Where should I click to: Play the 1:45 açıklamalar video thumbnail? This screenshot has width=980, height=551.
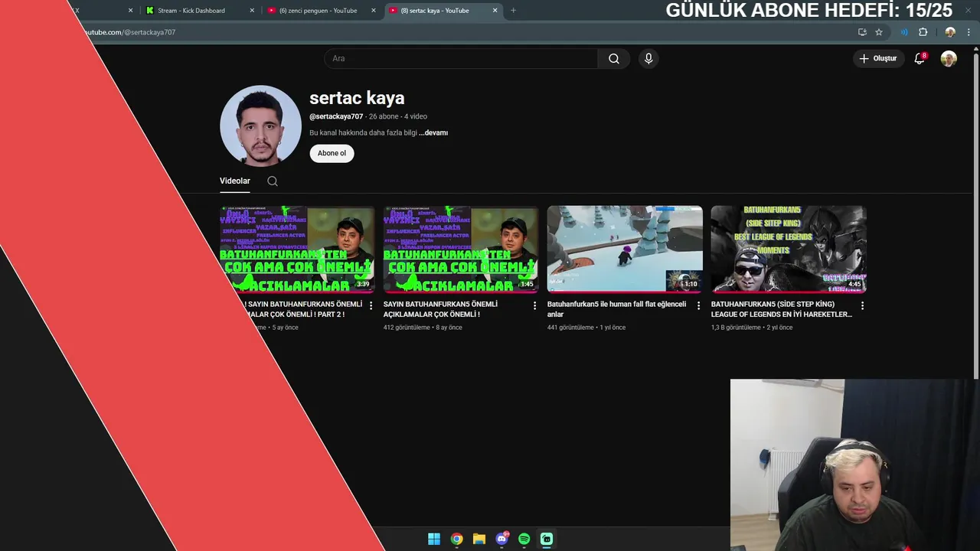point(461,249)
